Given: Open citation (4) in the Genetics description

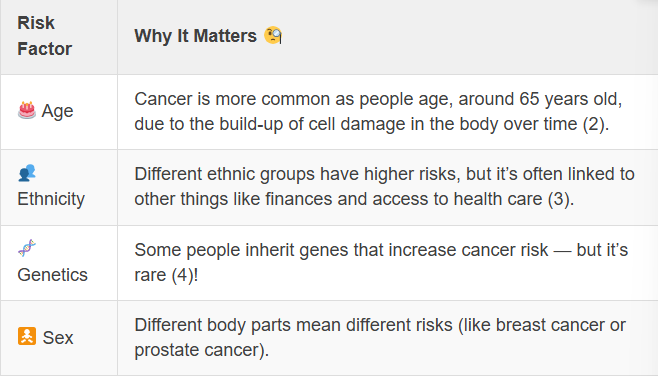Looking at the screenshot, I should tap(182, 275).
